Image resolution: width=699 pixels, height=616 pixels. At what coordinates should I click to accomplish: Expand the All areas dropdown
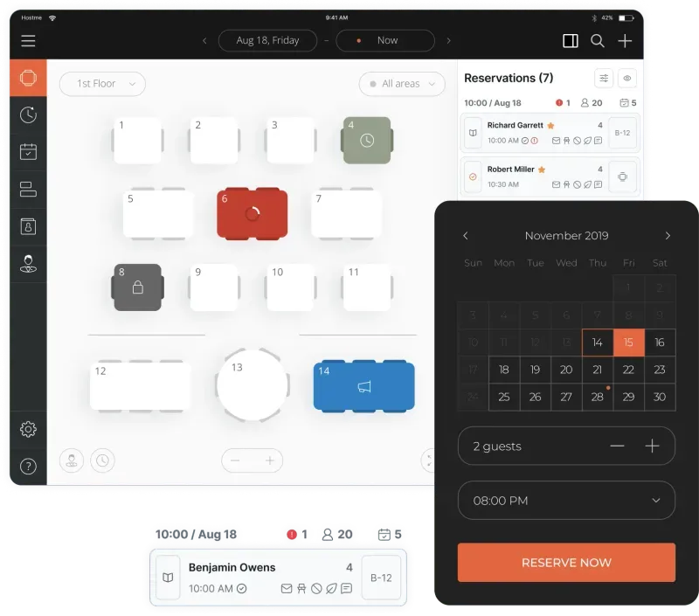(x=402, y=84)
